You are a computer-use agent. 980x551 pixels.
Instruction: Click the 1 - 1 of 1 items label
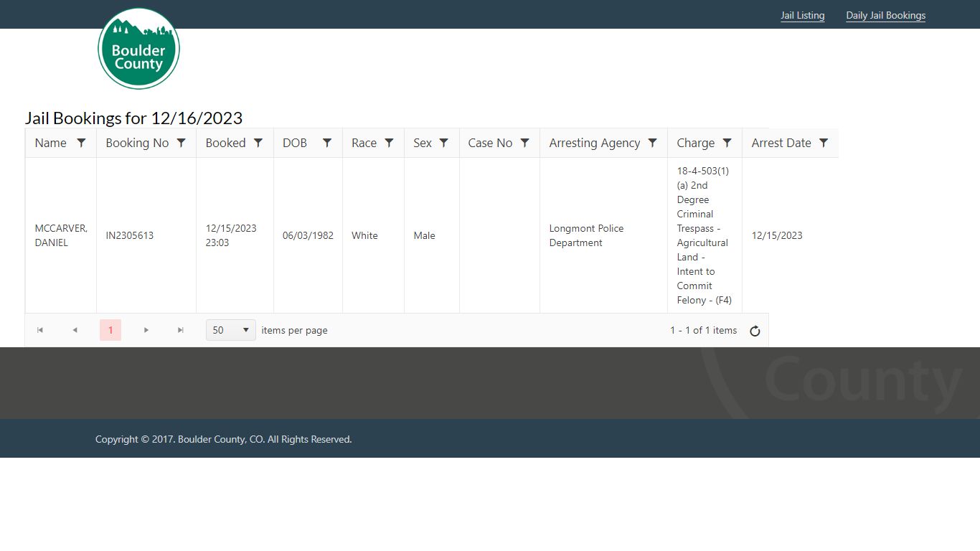(703, 330)
